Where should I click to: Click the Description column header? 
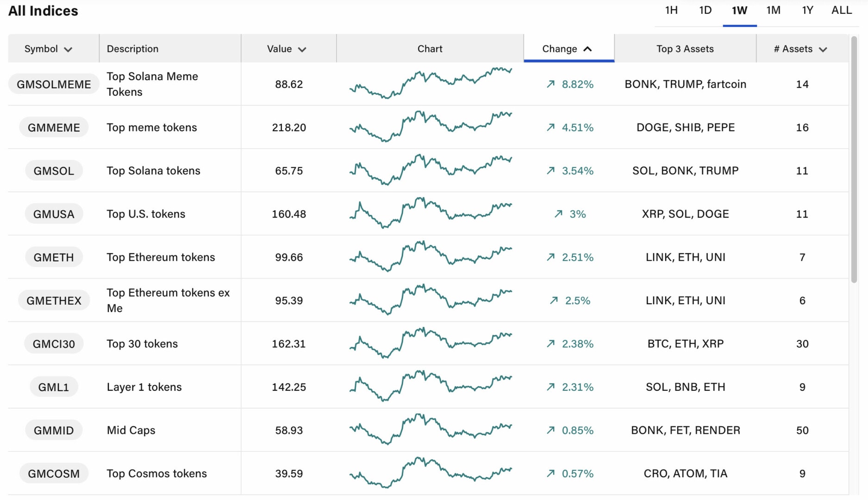pos(170,49)
